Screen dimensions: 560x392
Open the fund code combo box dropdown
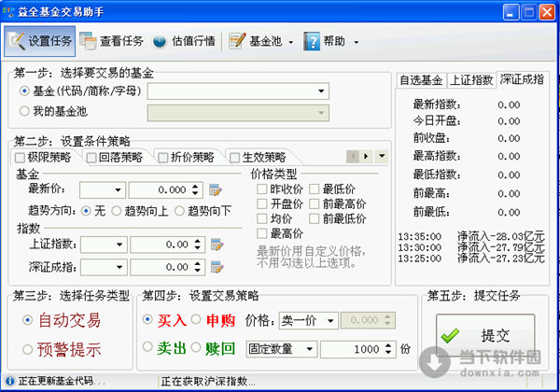321,91
